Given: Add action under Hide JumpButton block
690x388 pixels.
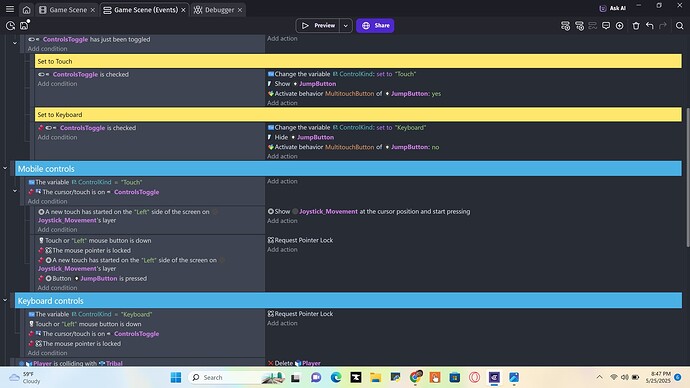Looking at the screenshot, I should click(x=282, y=156).
